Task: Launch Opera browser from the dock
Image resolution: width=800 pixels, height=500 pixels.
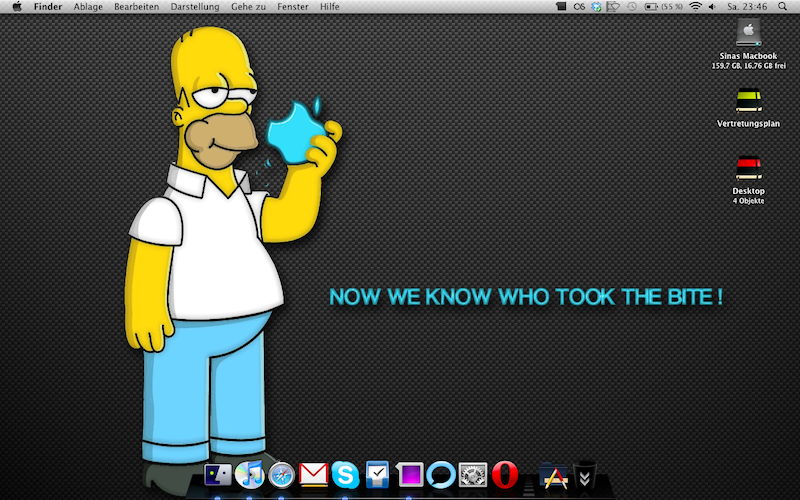Action: click(x=505, y=474)
